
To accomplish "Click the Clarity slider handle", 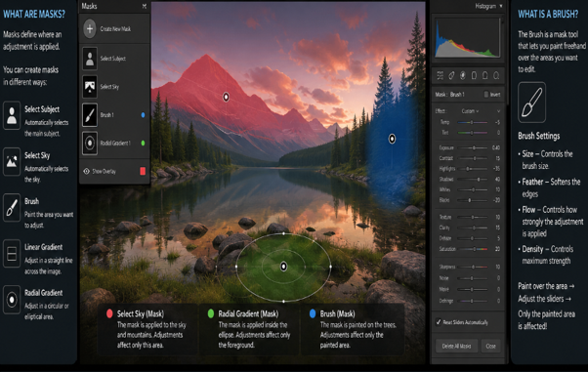I will pyautogui.click(x=475, y=227).
